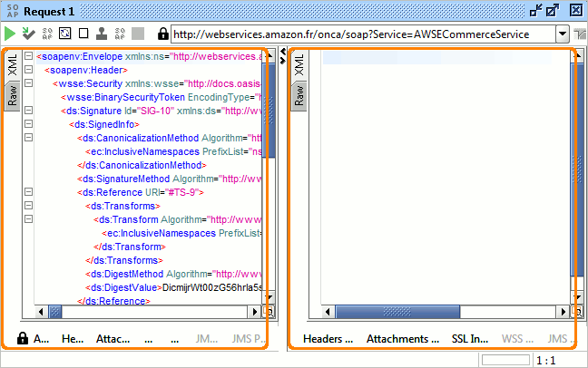Open the response Attachments ... tab
The height and width of the screenshot is (368, 588).
click(403, 339)
